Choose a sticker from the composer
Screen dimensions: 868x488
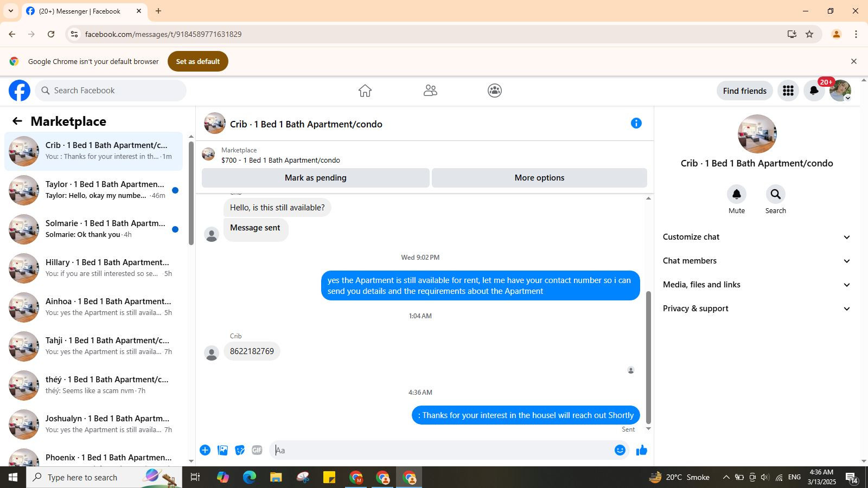click(x=240, y=450)
